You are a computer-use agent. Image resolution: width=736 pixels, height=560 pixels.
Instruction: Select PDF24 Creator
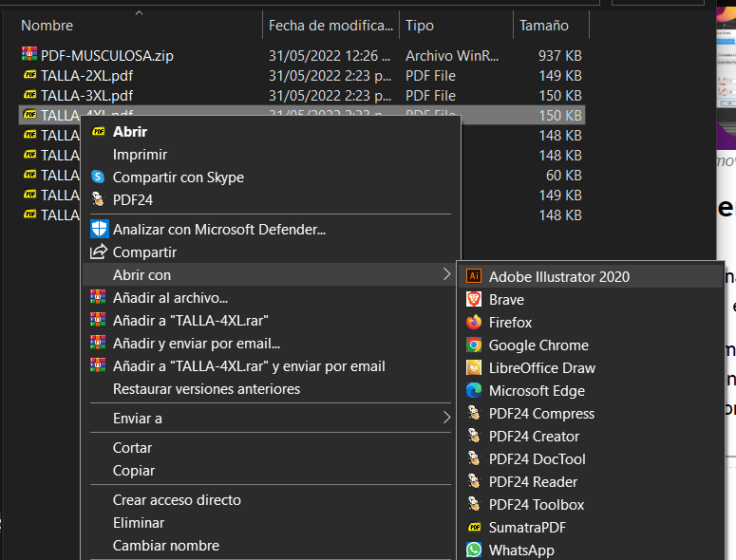(x=590, y=437)
